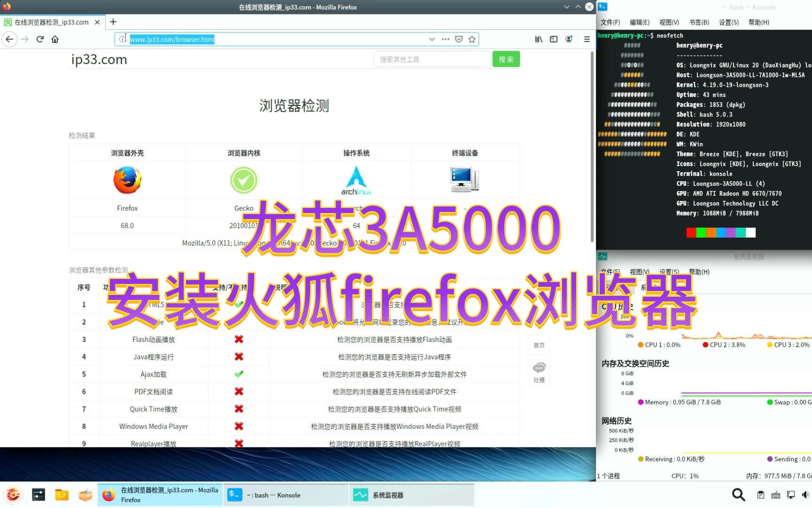812x508 pixels.
Task: Click the Loongnix start menu launcher
Action: [x=13, y=495]
